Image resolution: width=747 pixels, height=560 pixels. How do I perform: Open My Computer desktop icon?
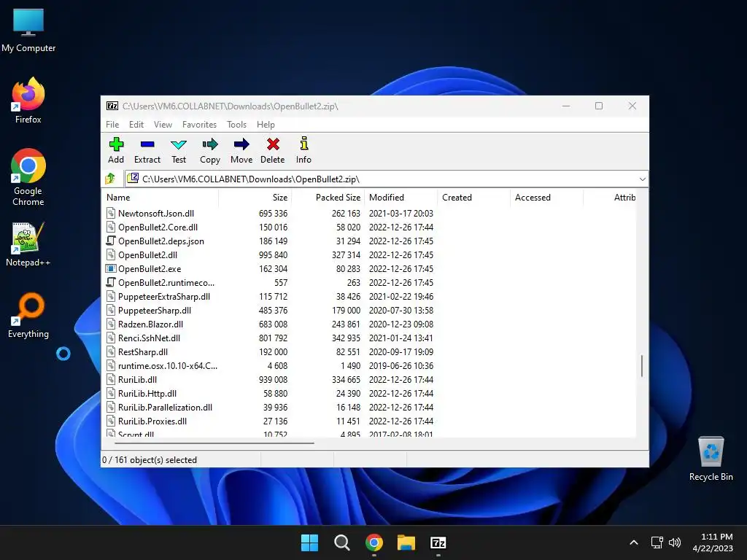(28, 29)
